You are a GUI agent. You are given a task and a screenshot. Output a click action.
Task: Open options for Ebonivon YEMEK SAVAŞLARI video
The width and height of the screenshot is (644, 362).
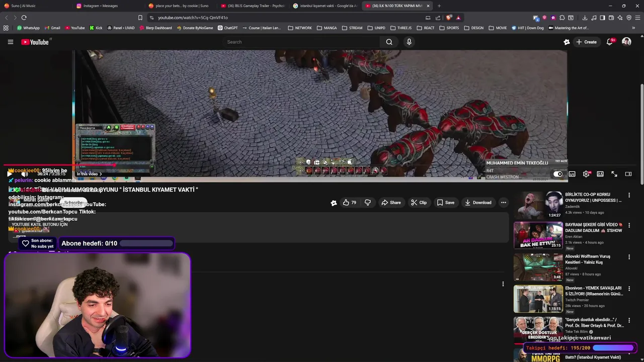629,289
